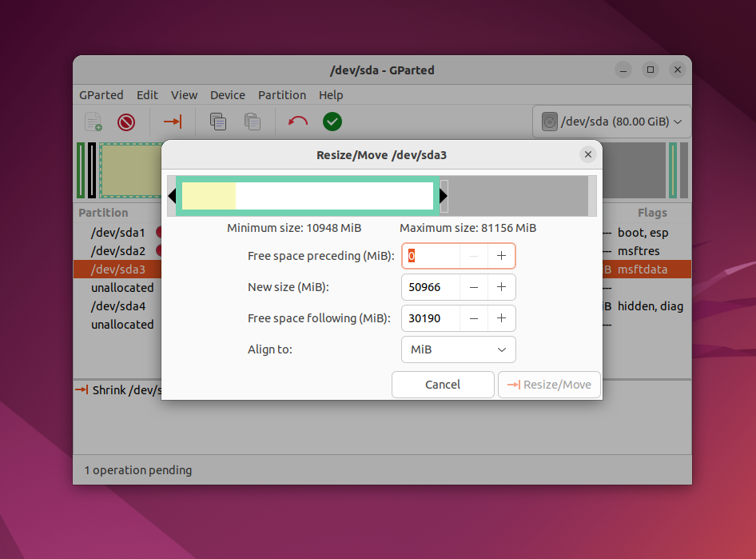Open the /dev/sda device selector dropdown

coord(611,122)
